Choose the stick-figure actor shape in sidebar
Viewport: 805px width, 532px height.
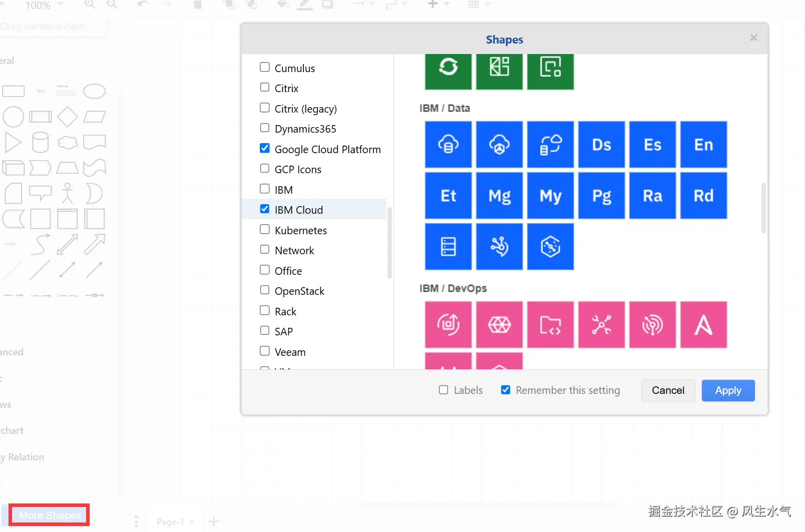[x=67, y=193]
